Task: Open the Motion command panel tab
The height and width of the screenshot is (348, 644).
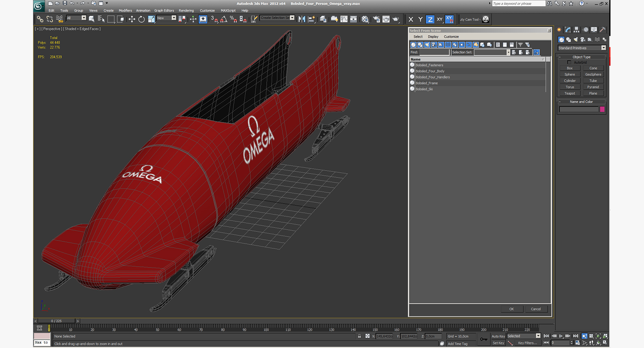Action: tap(586, 30)
